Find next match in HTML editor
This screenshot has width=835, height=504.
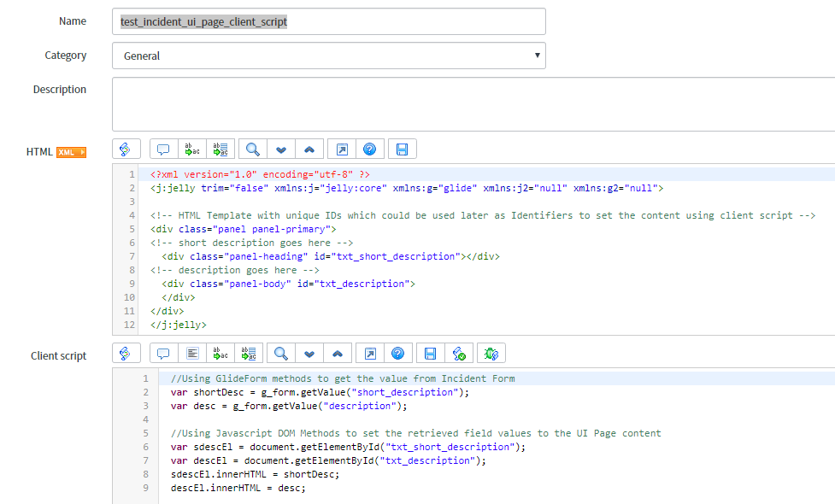pyautogui.click(x=281, y=149)
